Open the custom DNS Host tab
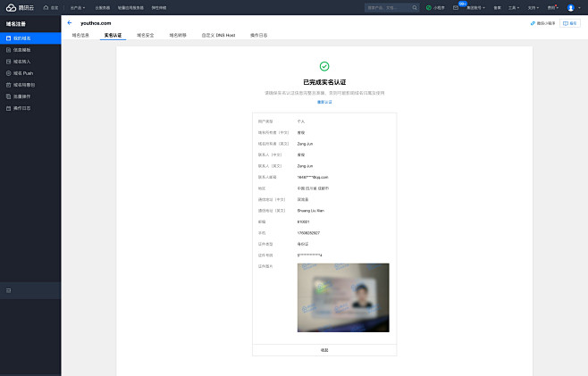588x376 pixels. tap(218, 35)
